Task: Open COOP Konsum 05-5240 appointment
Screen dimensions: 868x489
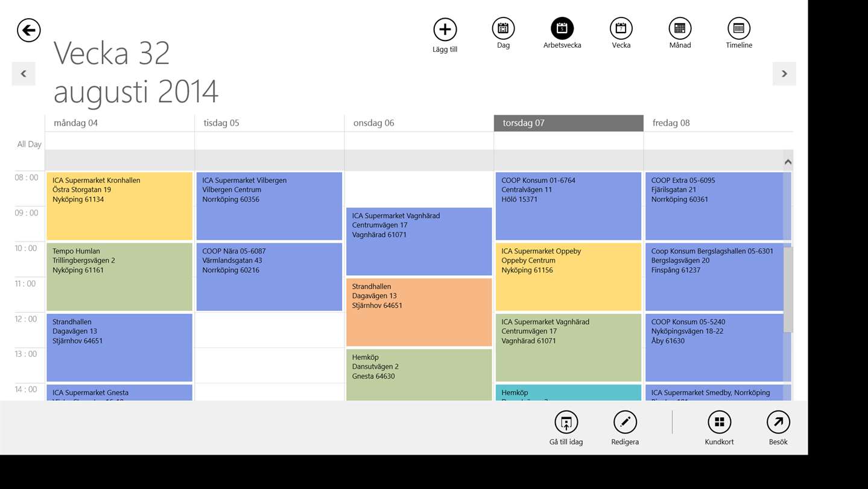Action: (718, 347)
